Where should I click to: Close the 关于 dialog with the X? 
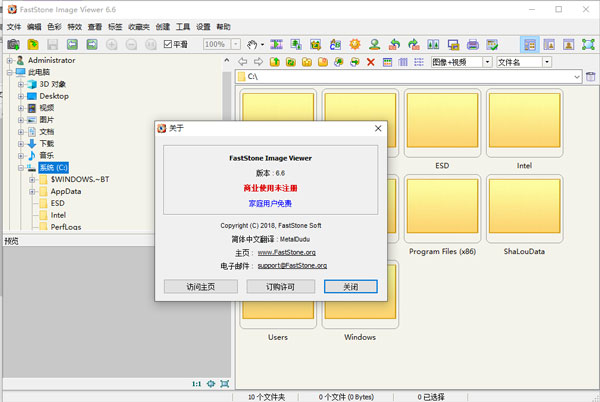378,129
